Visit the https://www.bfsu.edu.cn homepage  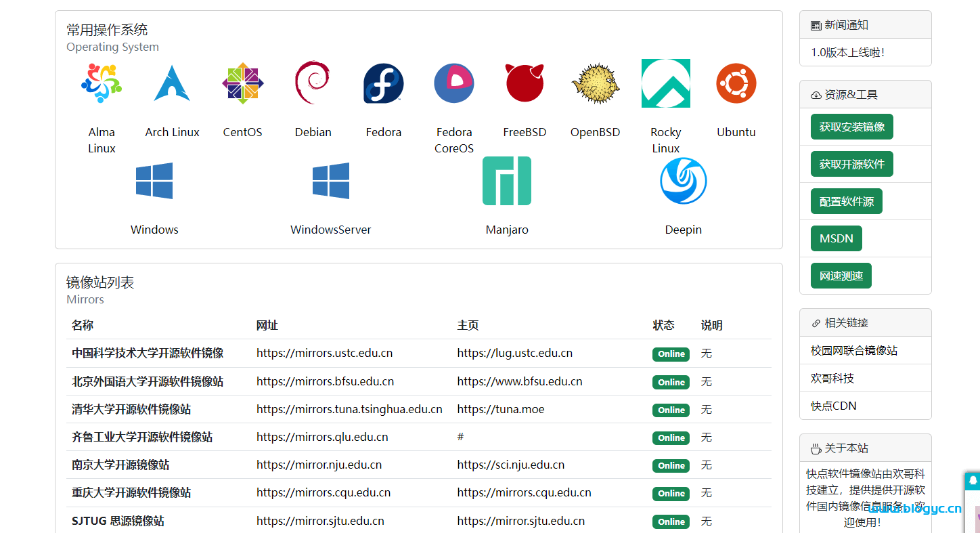(x=520, y=381)
